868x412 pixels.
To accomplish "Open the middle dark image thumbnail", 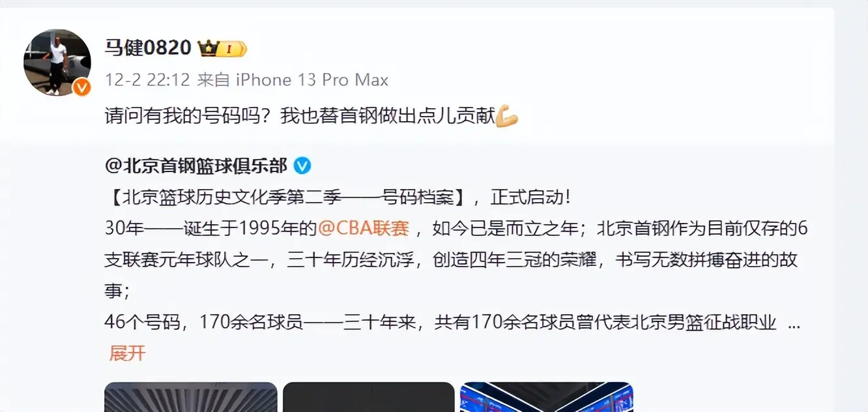I will [369, 397].
